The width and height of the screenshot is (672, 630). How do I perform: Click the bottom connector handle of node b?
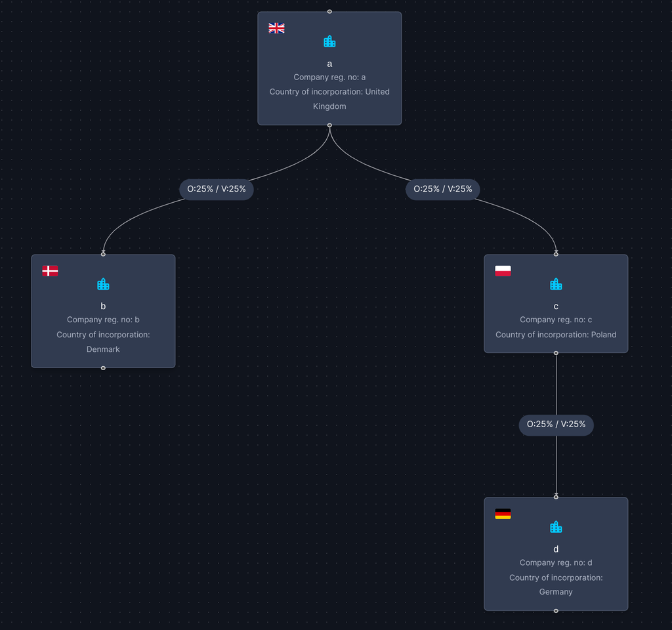click(103, 368)
